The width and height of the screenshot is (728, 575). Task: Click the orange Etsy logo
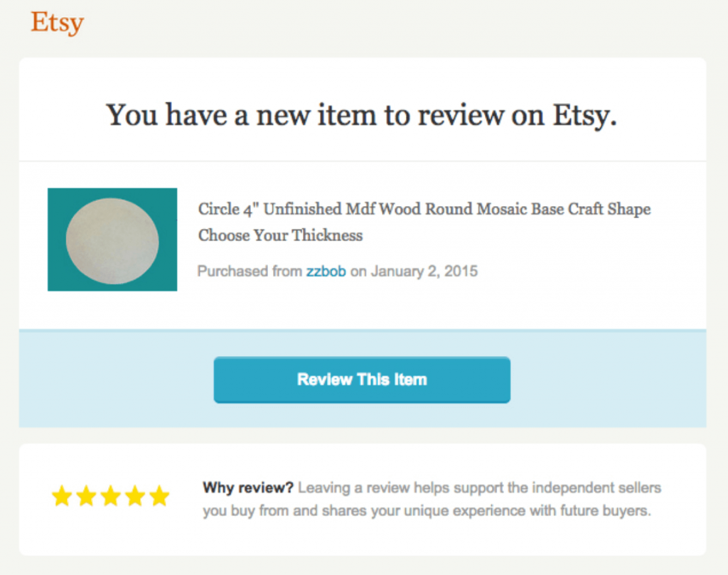[x=57, y=22]
